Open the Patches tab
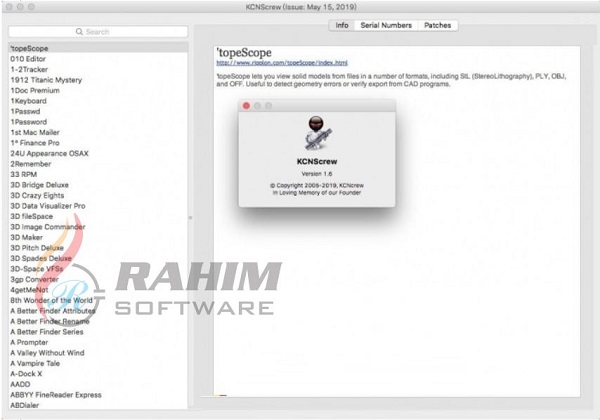 (437, 25)
